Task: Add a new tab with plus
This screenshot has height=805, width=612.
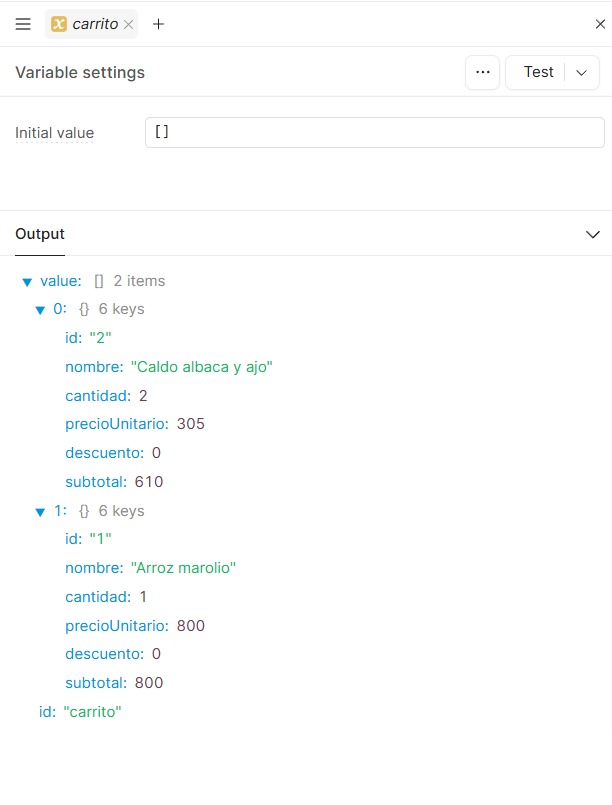Action: (x=158, y=24)
